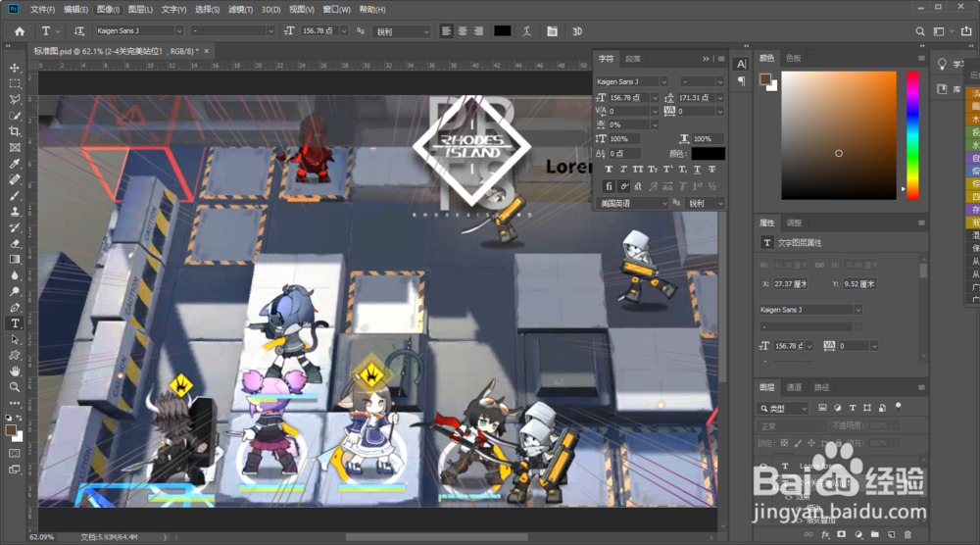Switch to the 色板 tab

(x=794, y=58)
